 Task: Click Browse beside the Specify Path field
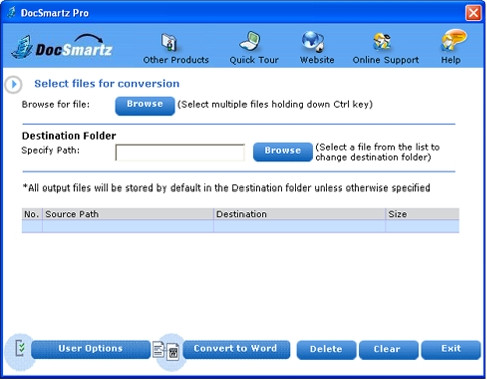point(283,152)
